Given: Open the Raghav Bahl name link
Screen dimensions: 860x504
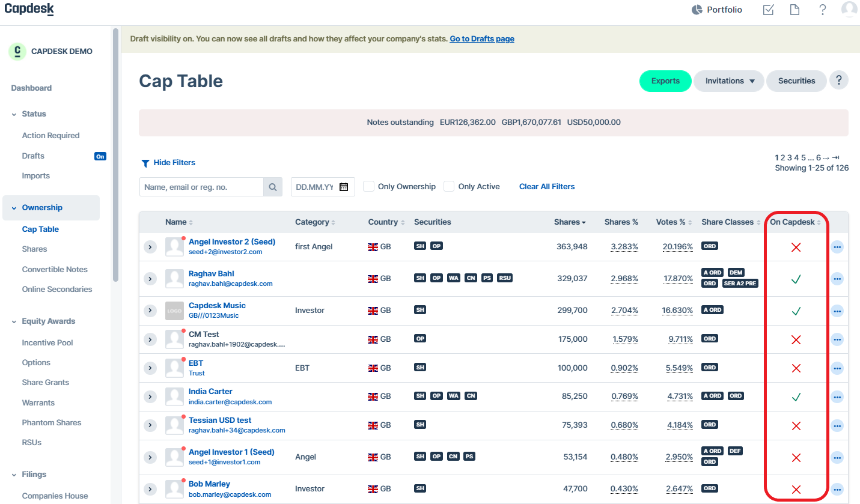Looking at the screenshot, I should pos(212,274).
